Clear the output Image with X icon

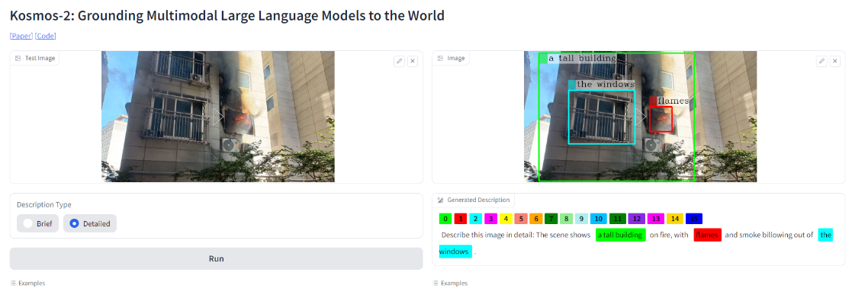pos(834,62)
